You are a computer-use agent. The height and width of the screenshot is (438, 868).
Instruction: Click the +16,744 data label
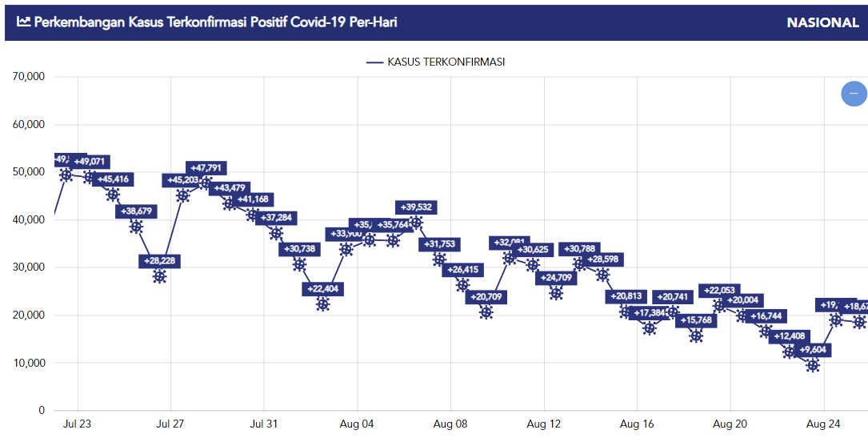pyautogui.click(x=766, y=316)
